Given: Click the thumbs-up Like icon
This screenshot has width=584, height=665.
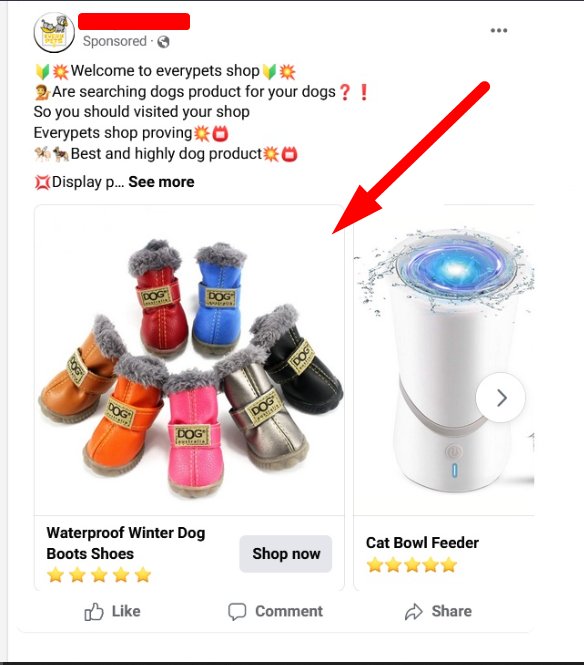Looking at the screenshot, I should pos(94,612).
